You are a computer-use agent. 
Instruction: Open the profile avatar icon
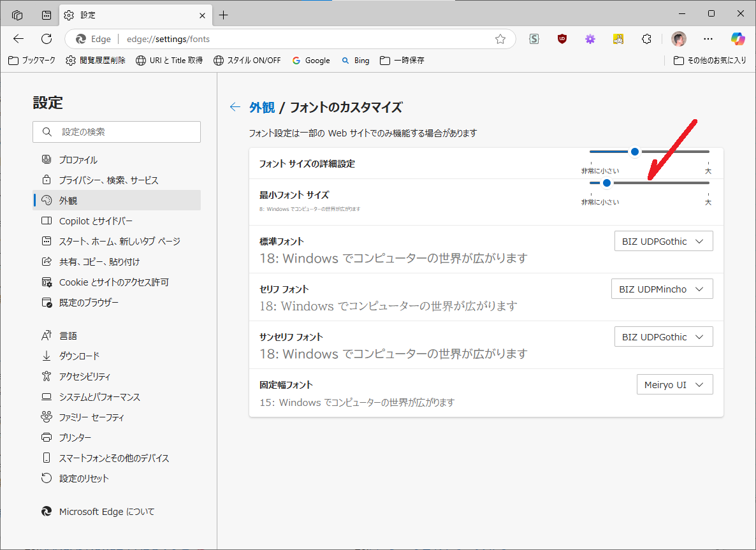coord(679,39)
